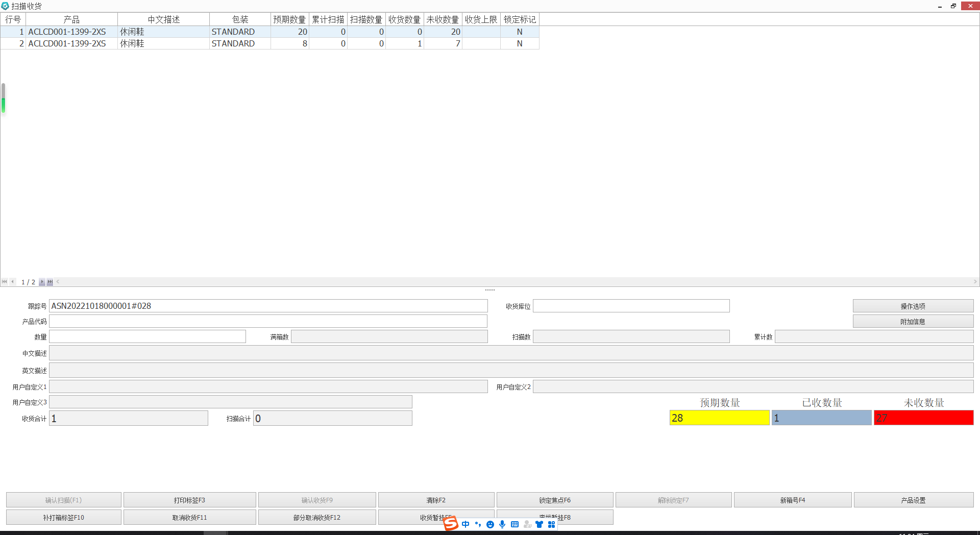The image size is (980, 535).
Task: Click STANDARD packaging cell in row 2
Action: pos(240,43)
